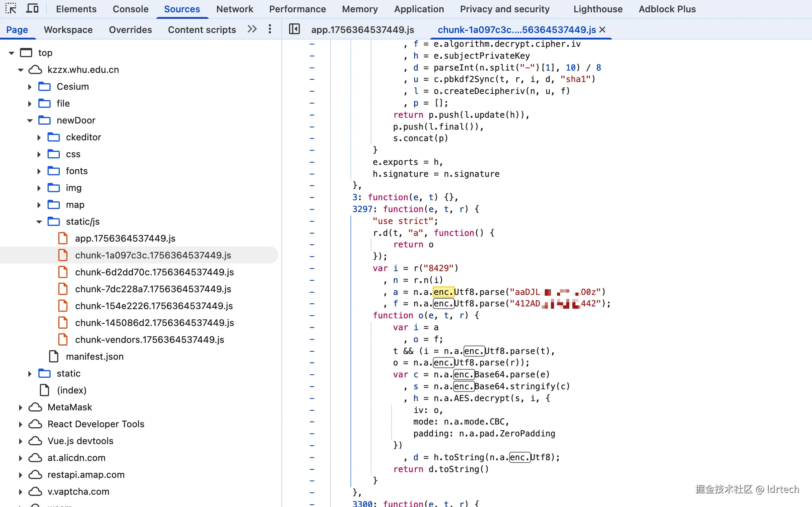812x507 pixels.
Task: Open the Lighthouse panel tab
Action: point(598,9)
